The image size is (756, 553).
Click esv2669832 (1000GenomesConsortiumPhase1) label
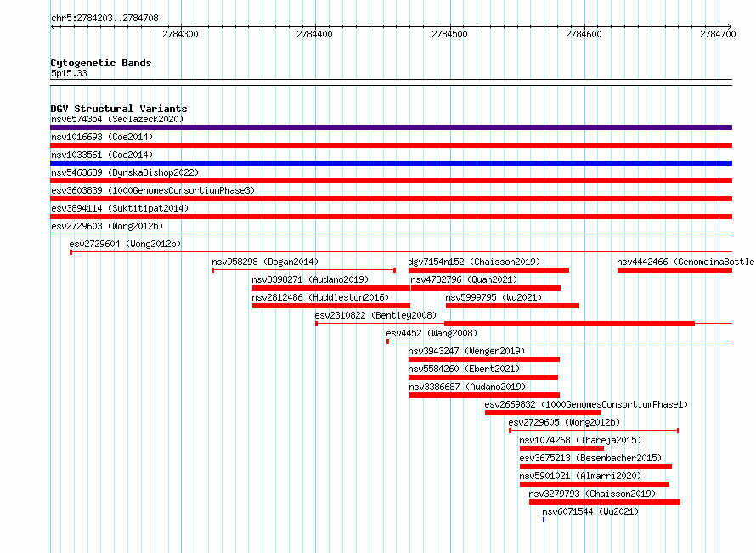point(586,404)
